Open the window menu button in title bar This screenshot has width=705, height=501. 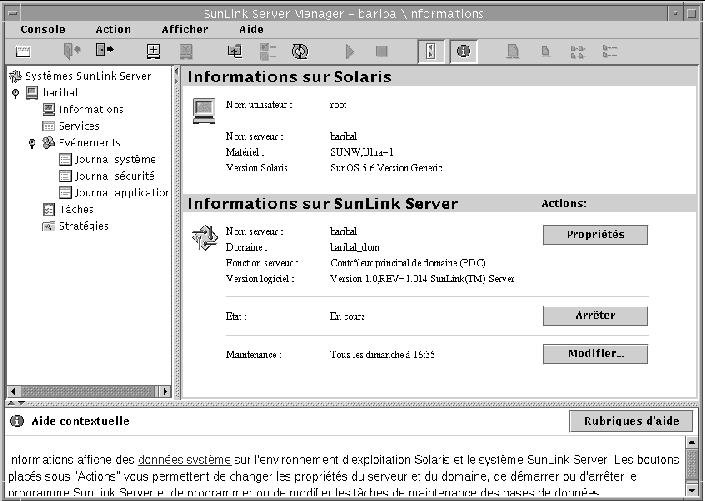pos(13,13)
